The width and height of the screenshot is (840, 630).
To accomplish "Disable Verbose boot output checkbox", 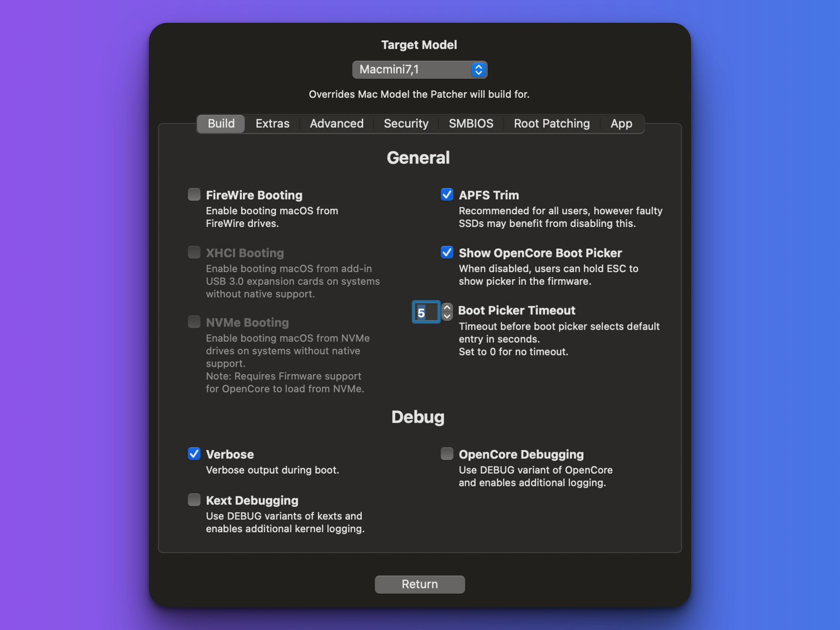I will click(194, 454).
